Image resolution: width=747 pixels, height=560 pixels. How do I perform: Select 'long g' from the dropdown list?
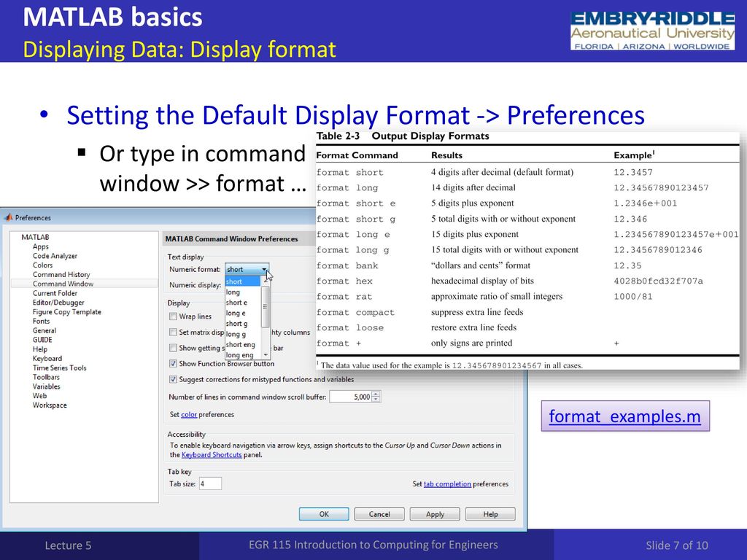coord(242,334)
